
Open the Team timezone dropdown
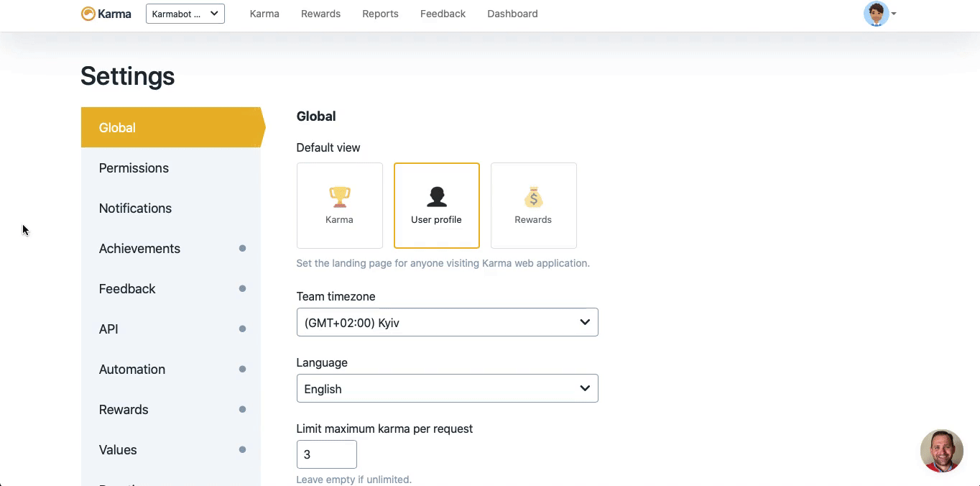447,322
